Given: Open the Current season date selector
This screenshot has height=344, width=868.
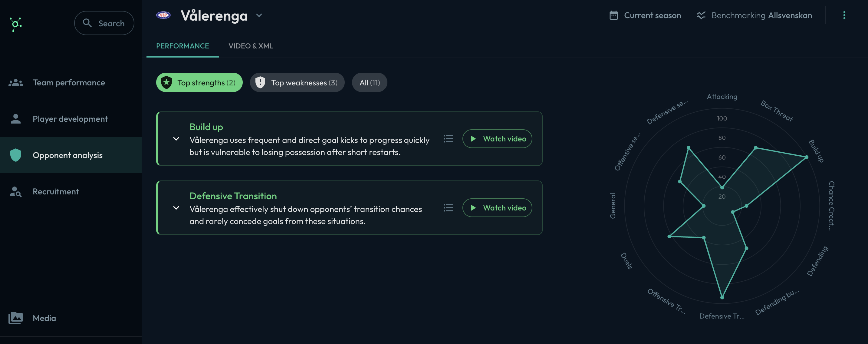Looking at the screenshot, I should (x=645, y=15).
